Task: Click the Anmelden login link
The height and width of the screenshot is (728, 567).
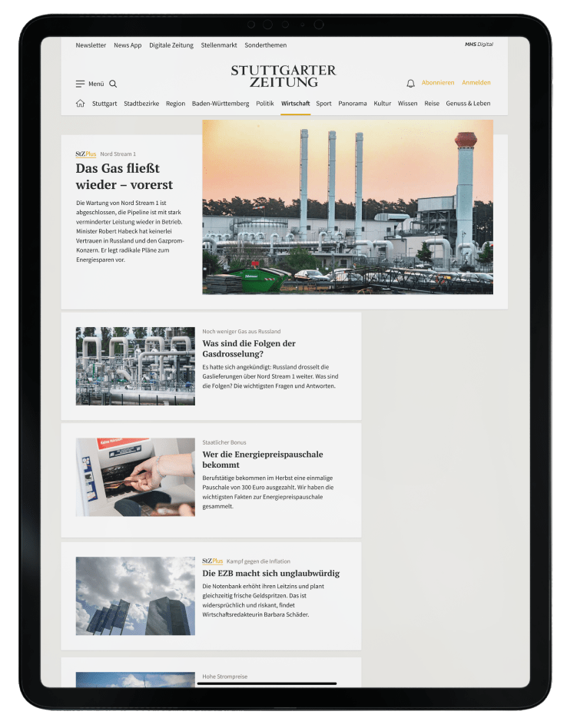Action: (476, 83)
